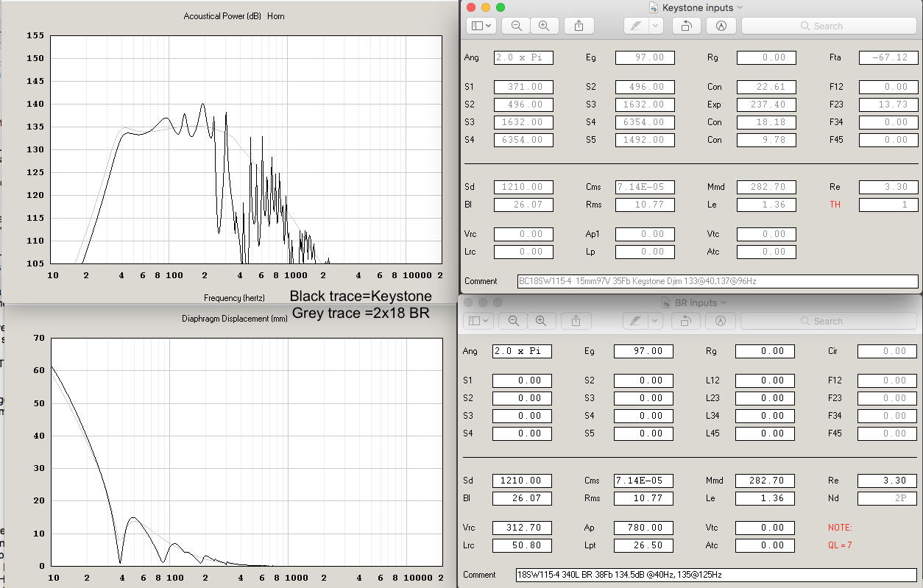Click yellow minimize button of Keystone inputs

click(x=486, y=7)
